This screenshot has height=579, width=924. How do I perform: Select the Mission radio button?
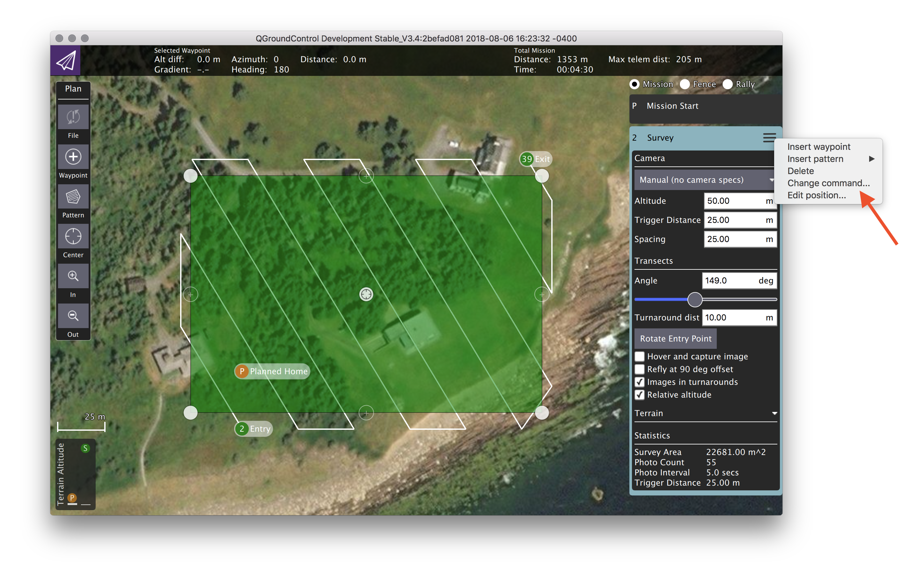point(634,84)
